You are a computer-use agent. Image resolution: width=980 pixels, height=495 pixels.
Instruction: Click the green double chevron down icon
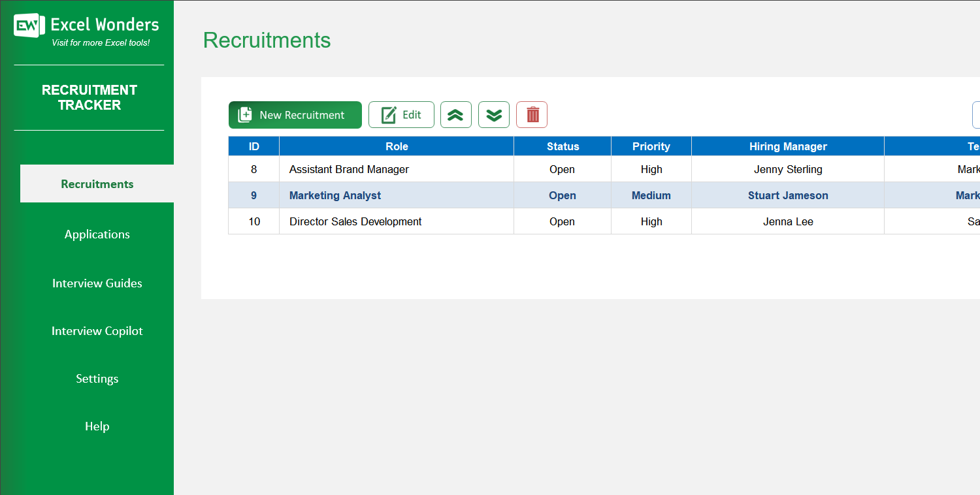(x=493, y=114)
